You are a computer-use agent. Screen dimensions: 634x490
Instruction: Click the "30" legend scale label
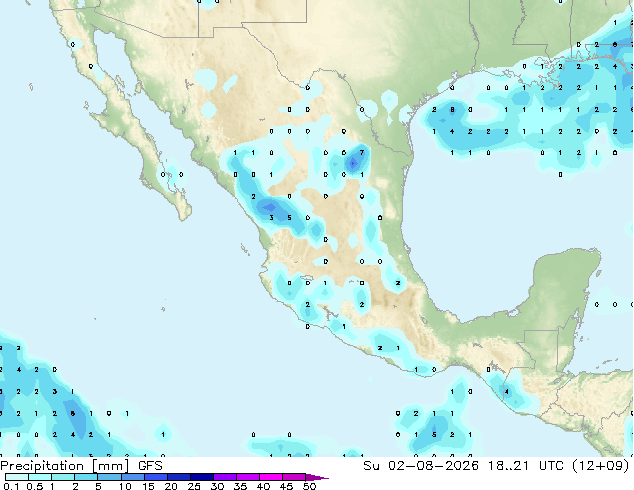(x=217, y=486)
